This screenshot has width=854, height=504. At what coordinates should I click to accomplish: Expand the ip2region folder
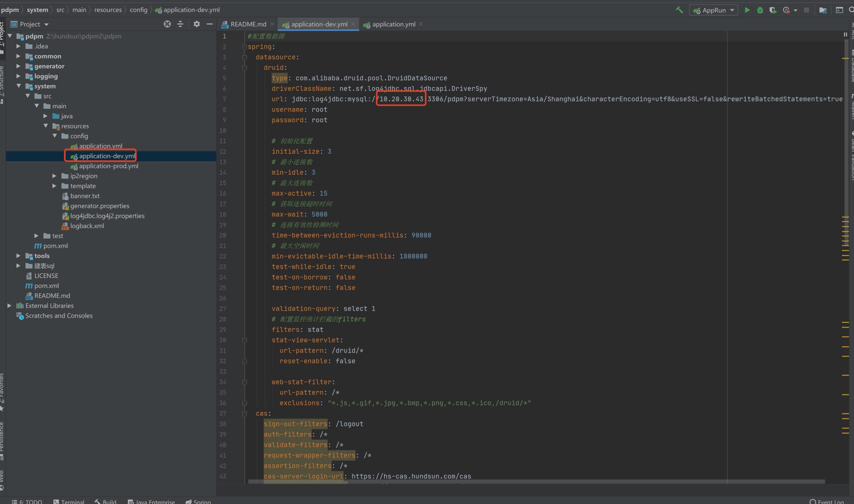click(x=54, y=176)
